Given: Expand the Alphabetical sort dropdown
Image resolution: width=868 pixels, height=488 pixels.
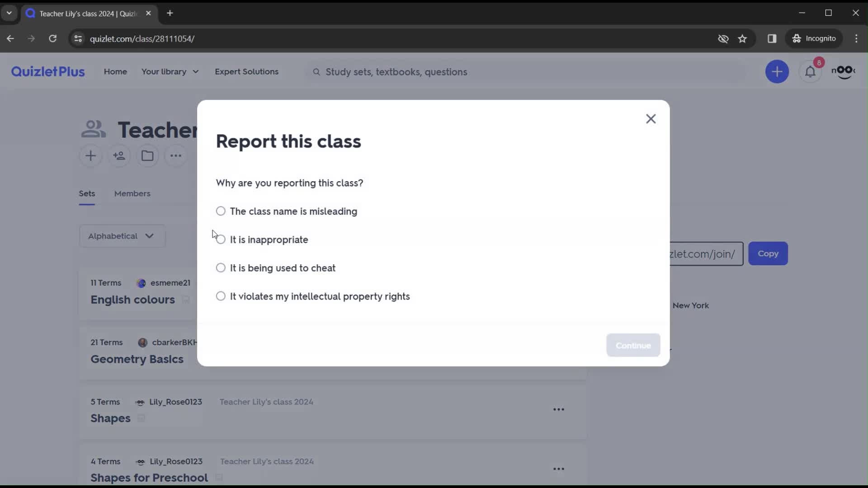Looking at the screenshot, I should [122, 235].
